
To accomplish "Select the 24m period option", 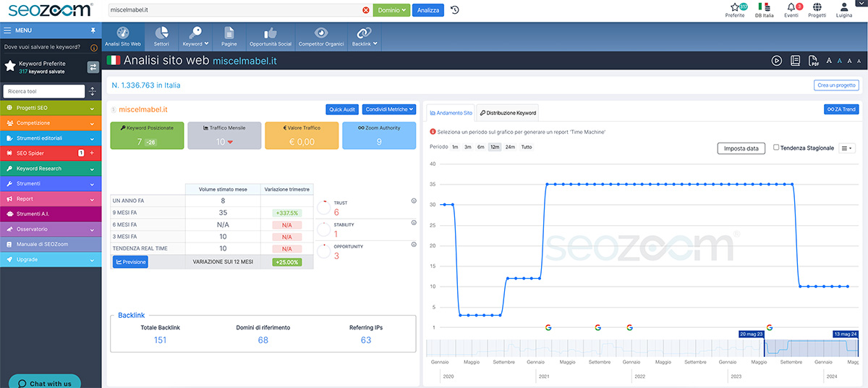I will point(510,147).
